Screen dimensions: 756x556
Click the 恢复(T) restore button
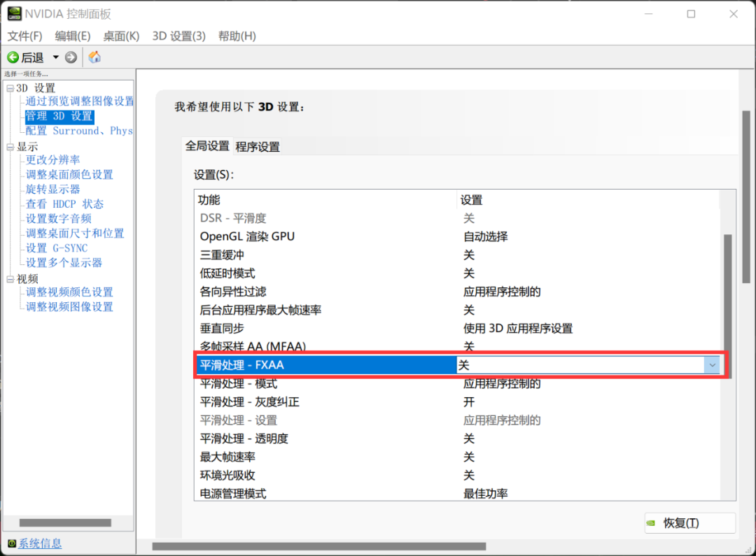click(690, 523)
